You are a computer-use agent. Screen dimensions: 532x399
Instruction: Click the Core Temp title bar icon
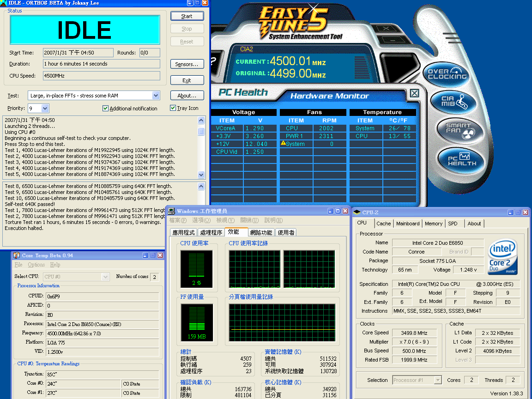(x=16, y=255)
